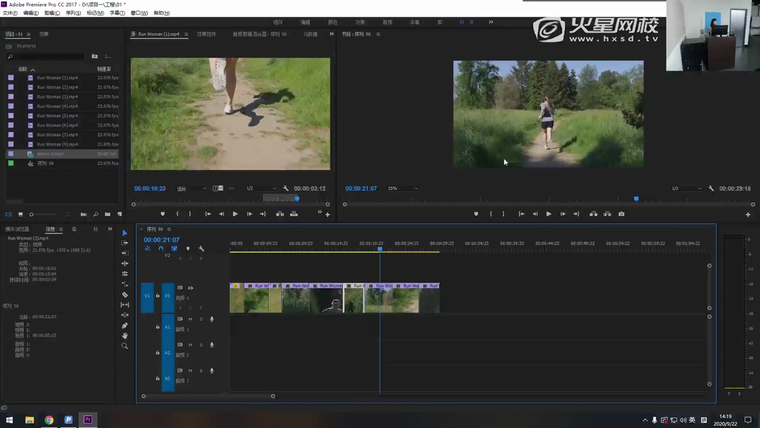
Task: Activate the Selection arrow tool
Action: [125, 233]
